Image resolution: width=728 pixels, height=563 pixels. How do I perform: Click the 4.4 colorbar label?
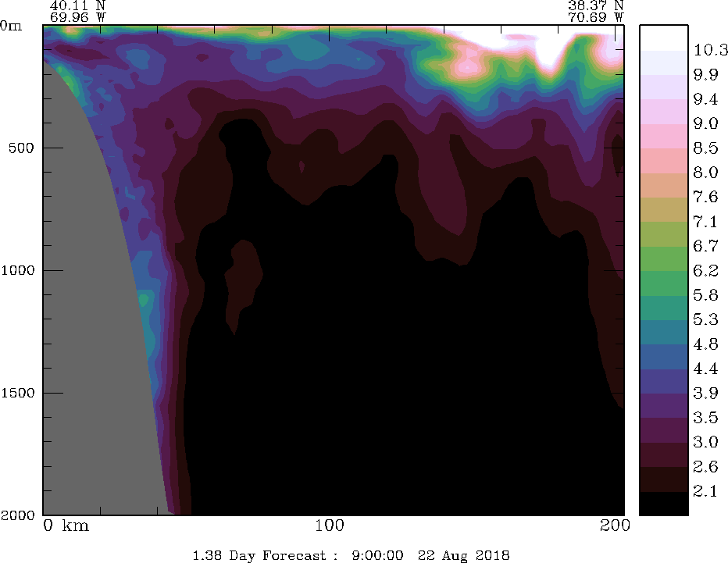point(705,369)
